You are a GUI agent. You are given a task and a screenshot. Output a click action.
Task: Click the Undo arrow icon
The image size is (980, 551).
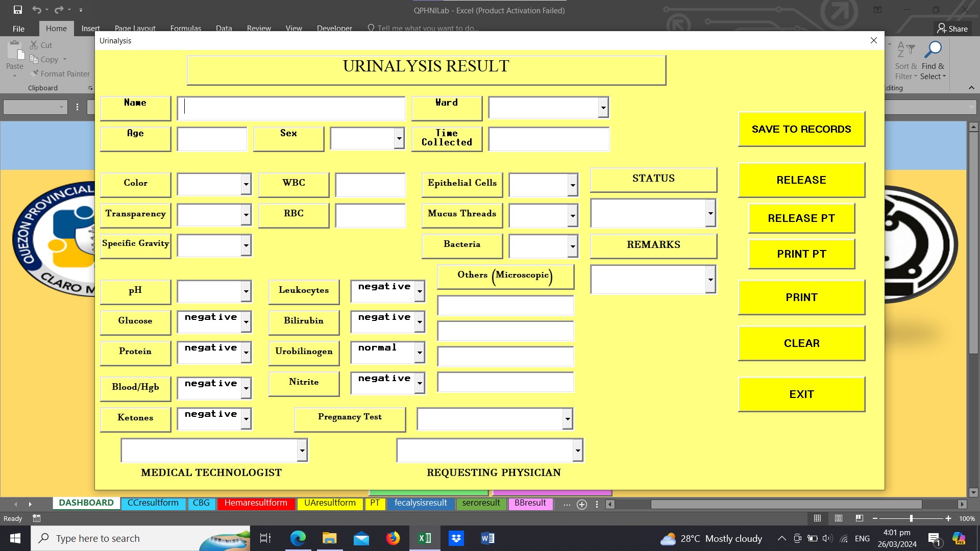coord(37,10)
